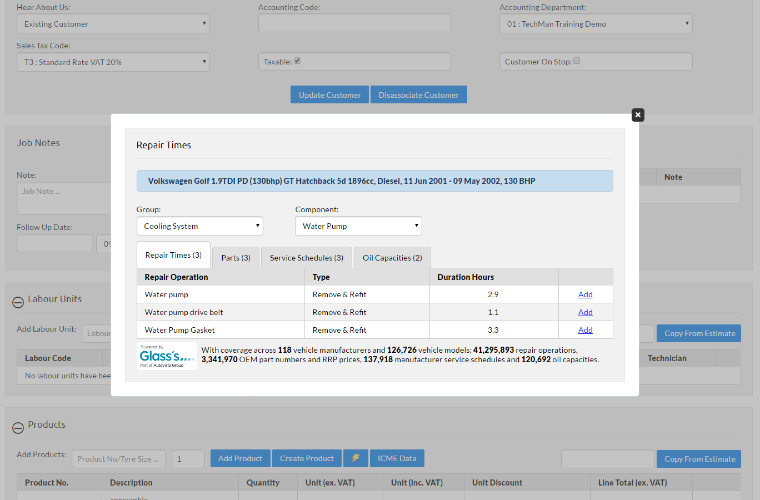Click the Accounting Code input field
Image resolution: width=760 pixels, height=500 pixels.
[x=340, y=24]
